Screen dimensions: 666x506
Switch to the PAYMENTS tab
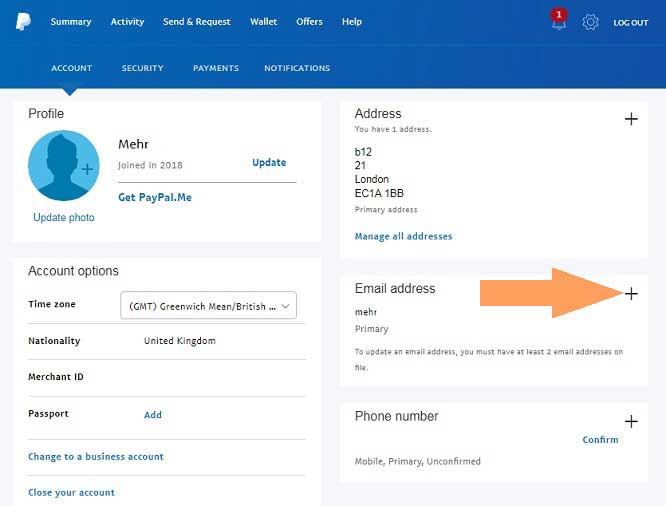216,68
